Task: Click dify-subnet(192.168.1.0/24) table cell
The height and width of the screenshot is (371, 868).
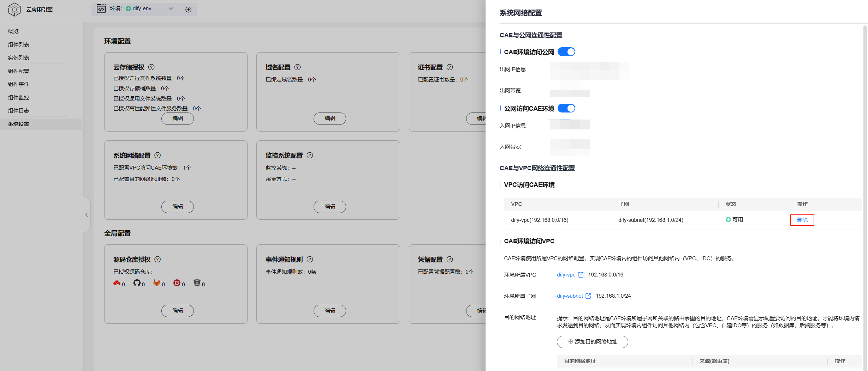Action: coord(651,220)
